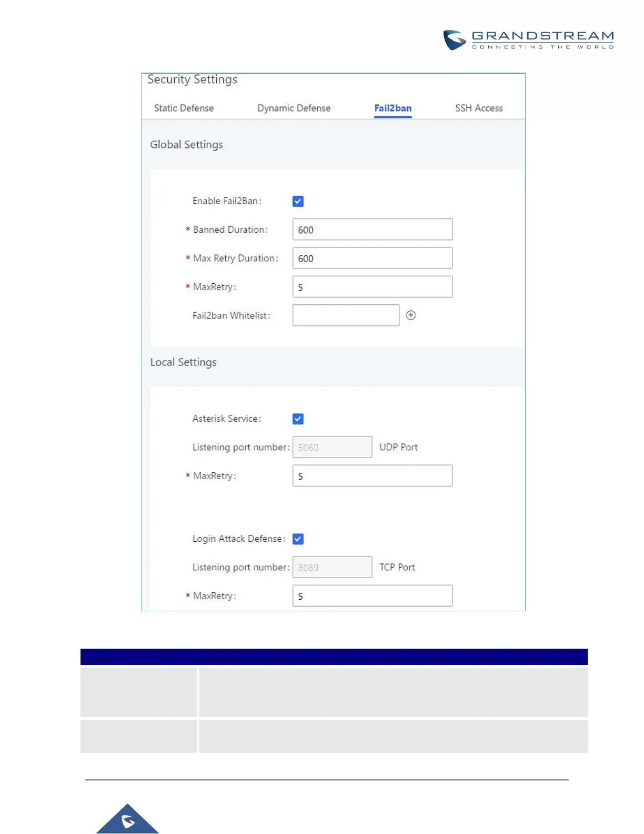
Task: Click the UDP Port label
Action: point(398,447)
